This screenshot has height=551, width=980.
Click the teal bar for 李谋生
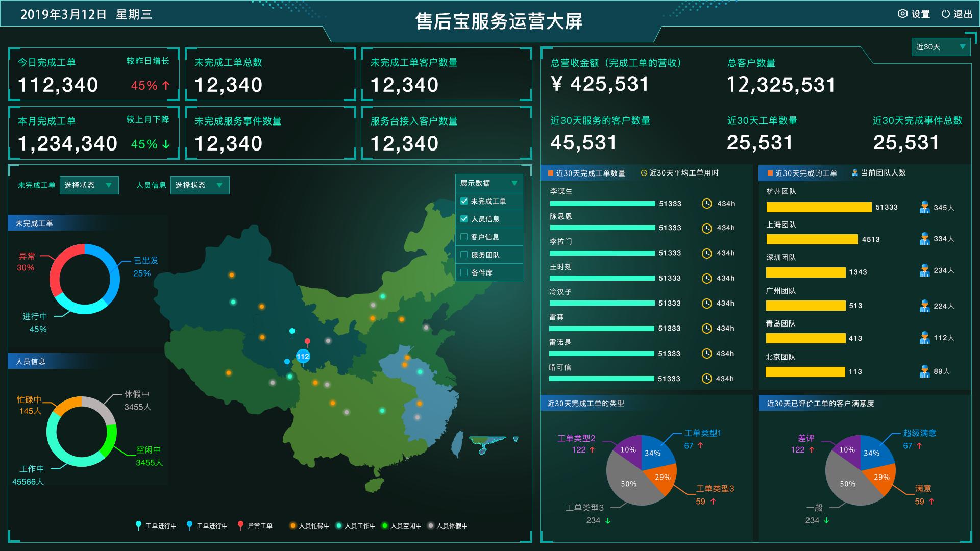(x=602, y=204)
